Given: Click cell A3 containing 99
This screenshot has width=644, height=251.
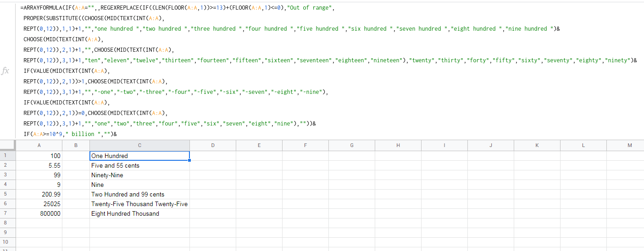Looking at the screenshot, I should coord(39,175).
